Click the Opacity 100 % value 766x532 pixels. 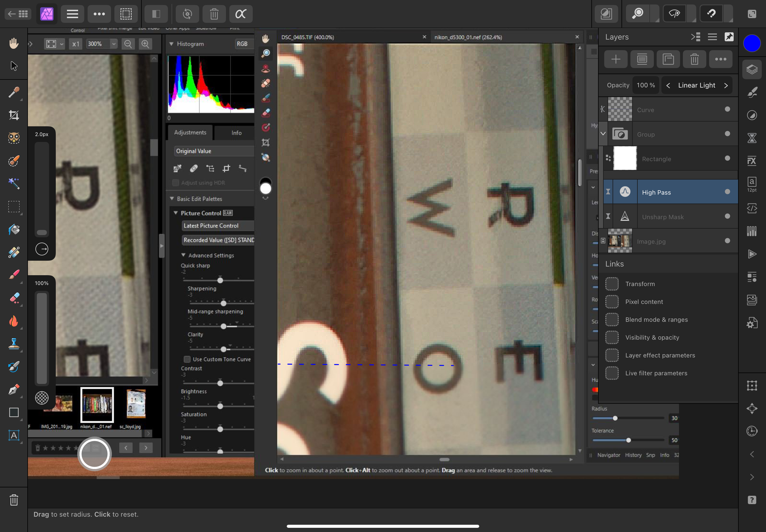(x=645, y=85)
